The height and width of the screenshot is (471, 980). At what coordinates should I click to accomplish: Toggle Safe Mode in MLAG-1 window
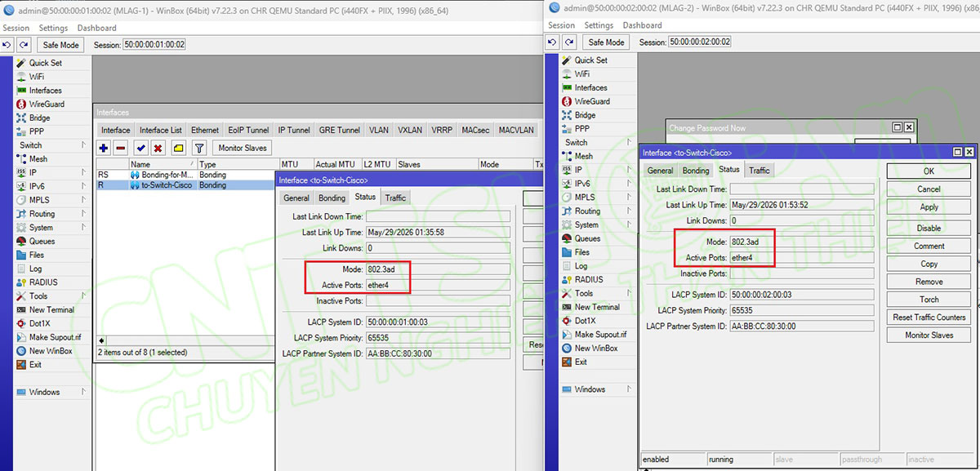(61, 45)
